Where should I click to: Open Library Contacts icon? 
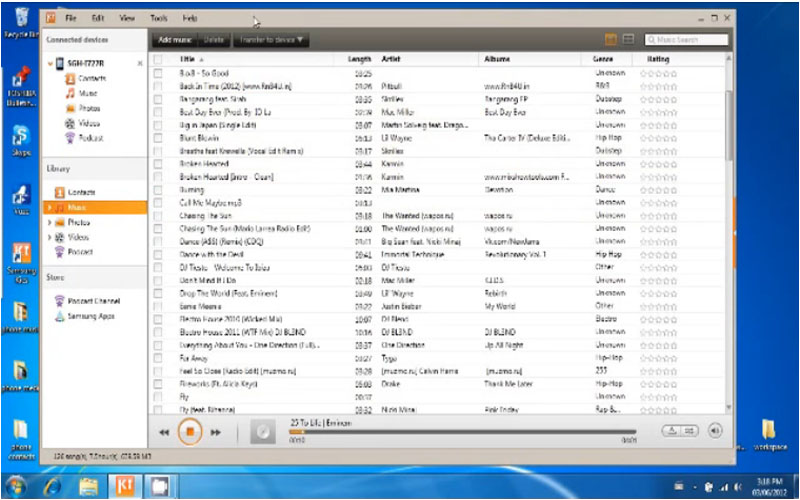click(x=60, y=192)
